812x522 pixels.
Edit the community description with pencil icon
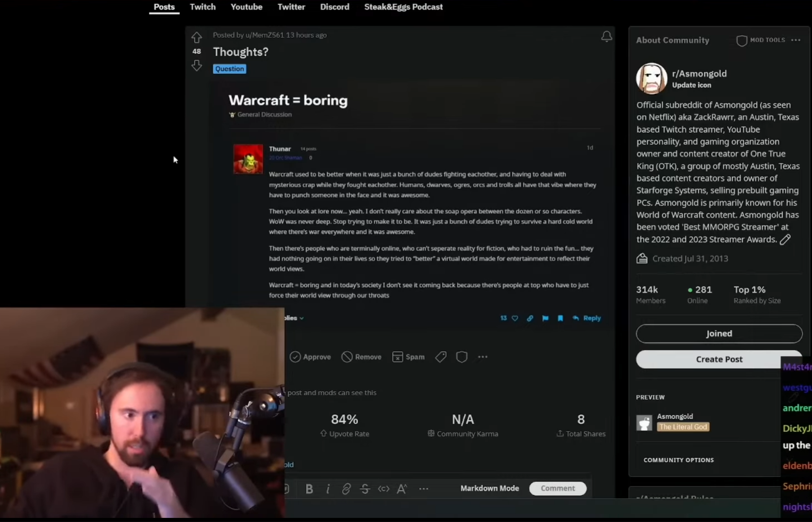click(785, 240)
